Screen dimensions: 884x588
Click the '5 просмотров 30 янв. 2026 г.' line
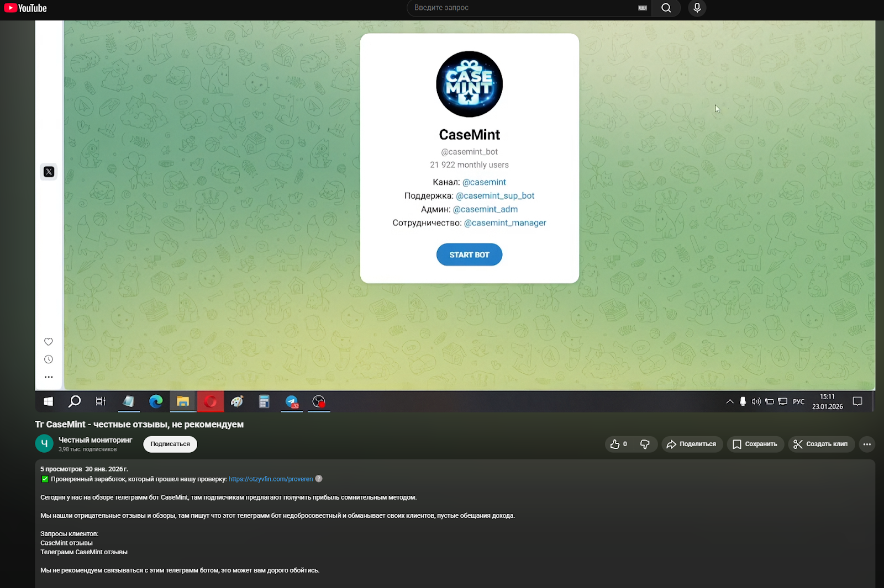tap(84, 469)
